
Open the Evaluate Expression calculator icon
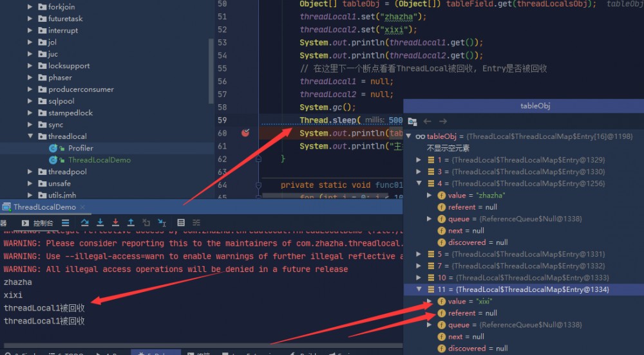point(181,223)
